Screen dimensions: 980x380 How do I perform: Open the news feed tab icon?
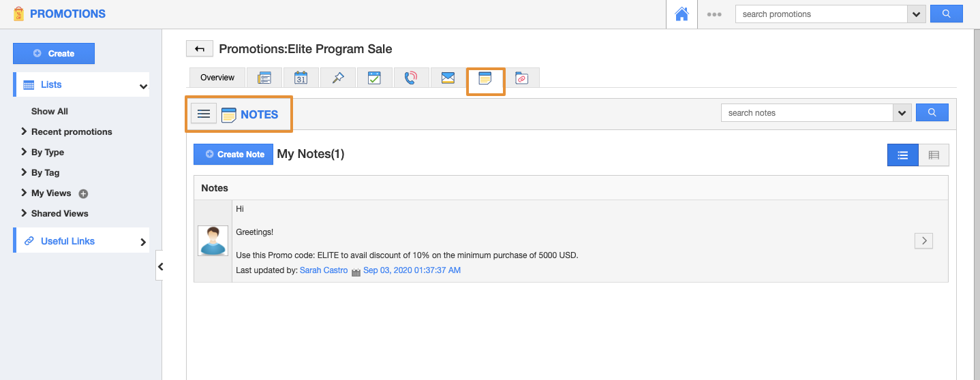point(264,78)
